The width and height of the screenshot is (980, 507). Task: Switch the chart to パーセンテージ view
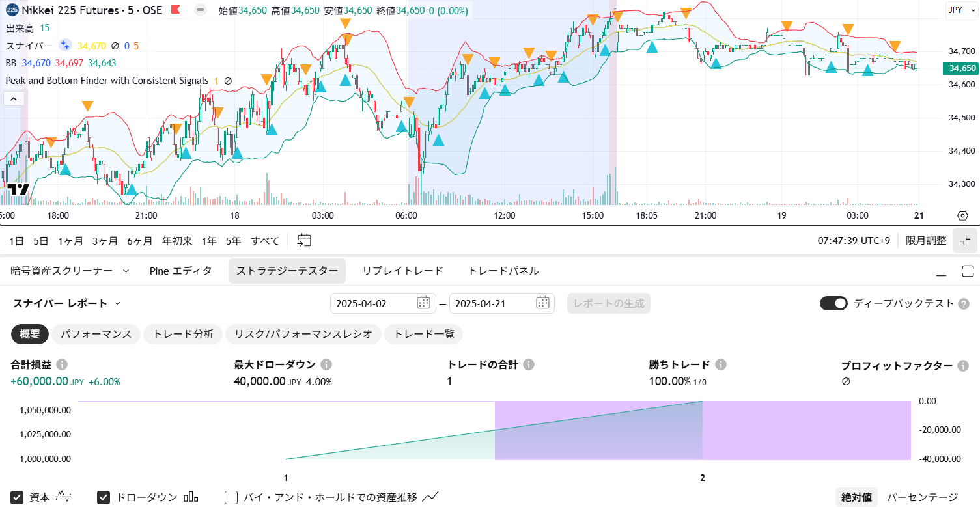pos(923,497)
